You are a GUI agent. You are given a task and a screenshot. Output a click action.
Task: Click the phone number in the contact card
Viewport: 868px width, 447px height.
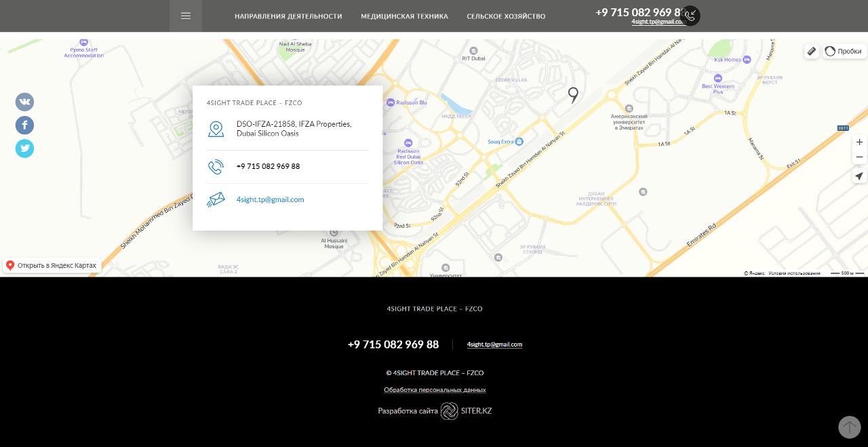point(268,166)
